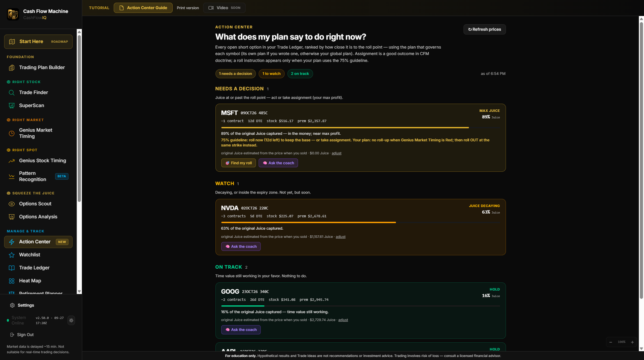Screen dimensions: 644x360
Task: Zoom in with the plus button
Action: point(632,342)
